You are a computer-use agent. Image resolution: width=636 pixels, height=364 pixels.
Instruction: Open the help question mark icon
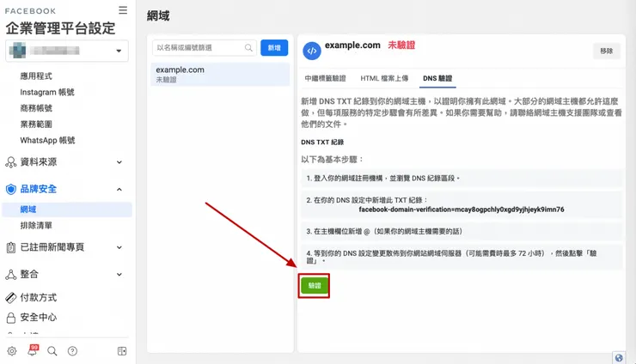[72, 351]
